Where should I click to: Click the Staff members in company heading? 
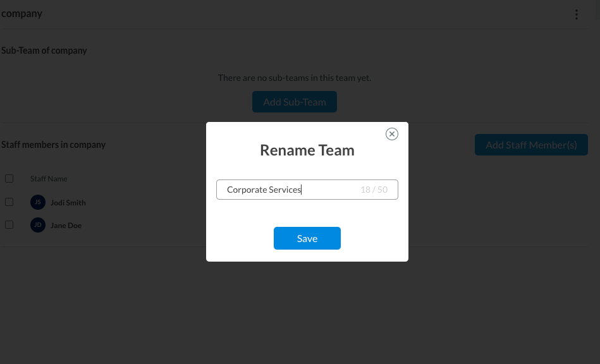(54, 145)
